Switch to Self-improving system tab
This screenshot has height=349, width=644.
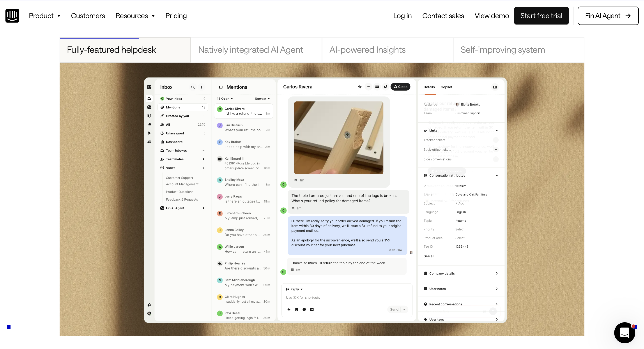pos(519,50)
